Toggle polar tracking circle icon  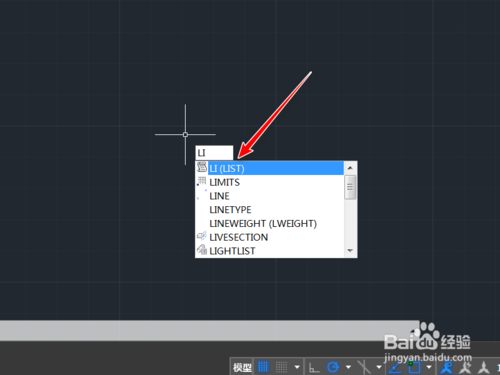pos(333,367)
